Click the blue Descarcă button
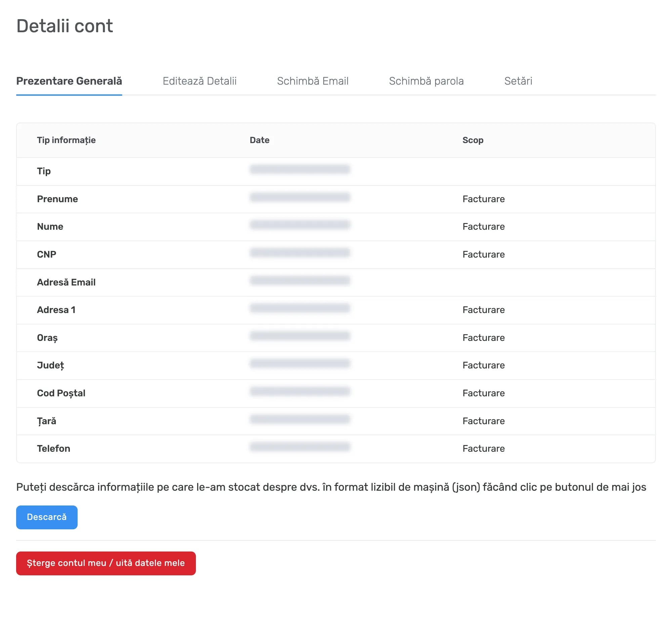This screenshot has width=672, height=618. (x=47, y=517)
